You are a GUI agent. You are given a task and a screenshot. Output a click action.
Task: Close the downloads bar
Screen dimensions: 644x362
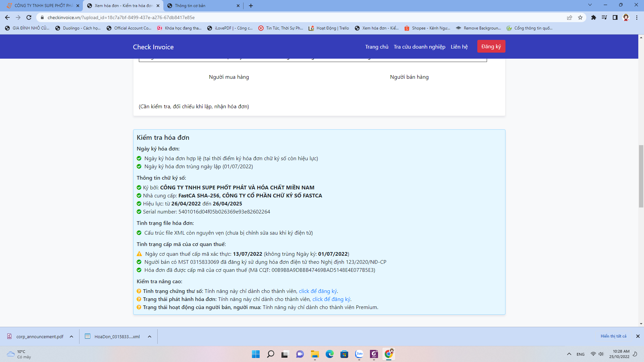click(x=638, y=336)
